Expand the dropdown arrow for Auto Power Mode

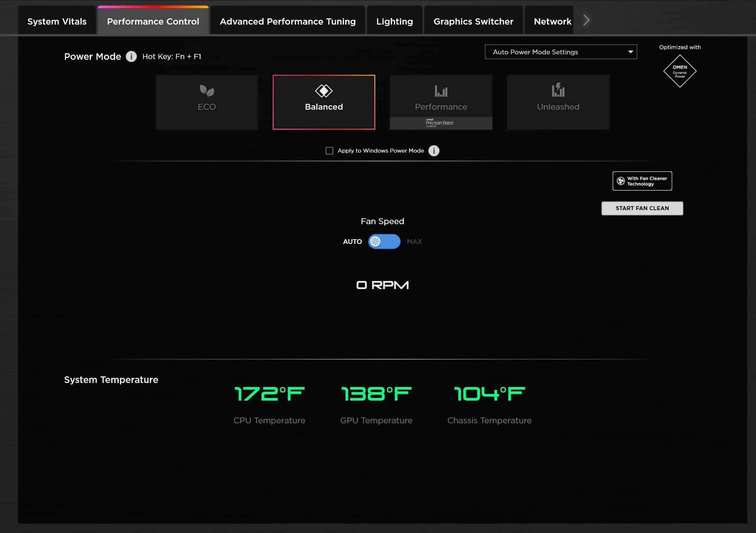630,52
